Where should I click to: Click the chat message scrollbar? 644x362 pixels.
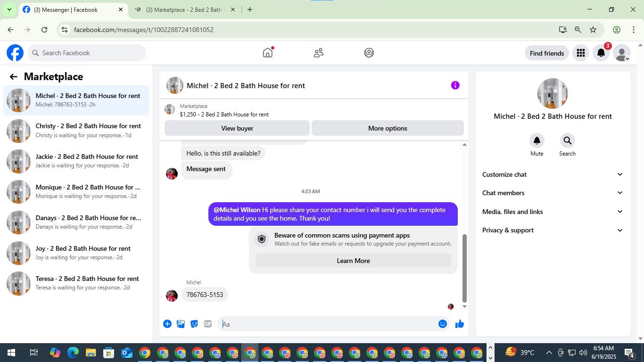[x=464, y=269]
